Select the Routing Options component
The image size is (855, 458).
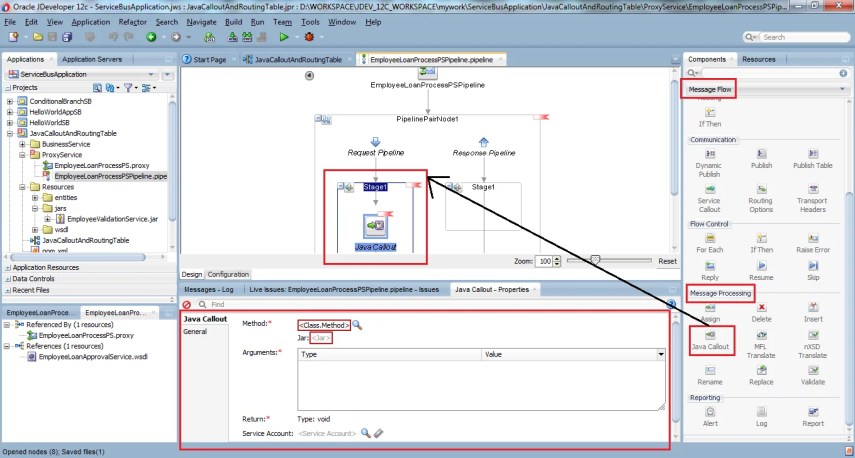761,199
